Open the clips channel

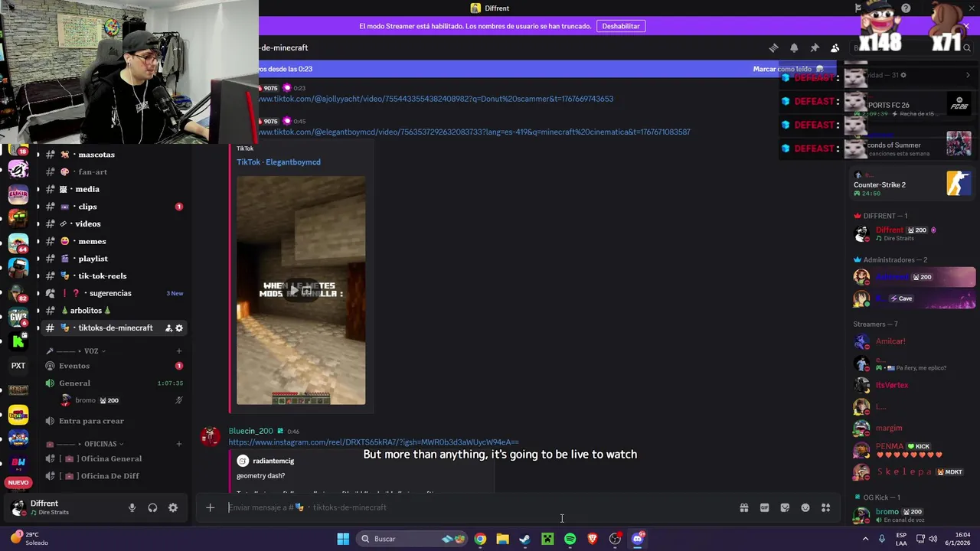point(113,207)
